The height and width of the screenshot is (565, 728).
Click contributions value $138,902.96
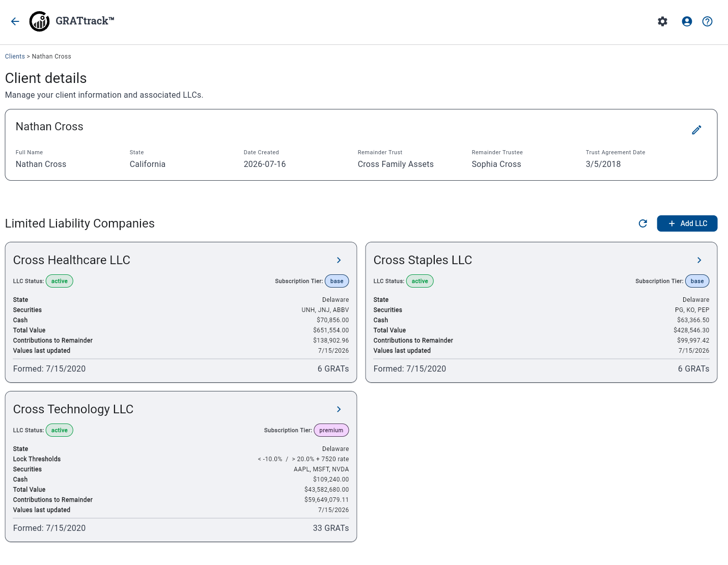click(331, 341)
